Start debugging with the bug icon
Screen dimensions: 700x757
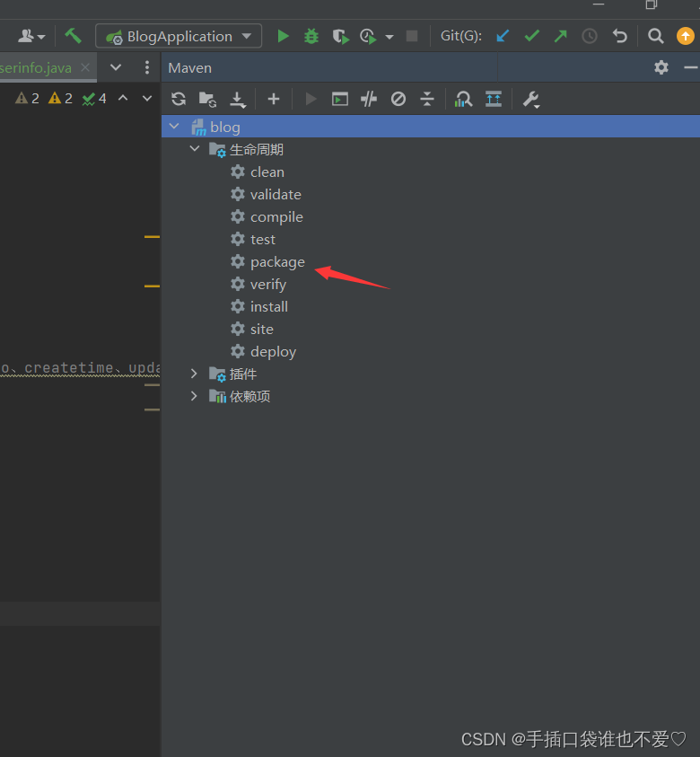point(311,36)
